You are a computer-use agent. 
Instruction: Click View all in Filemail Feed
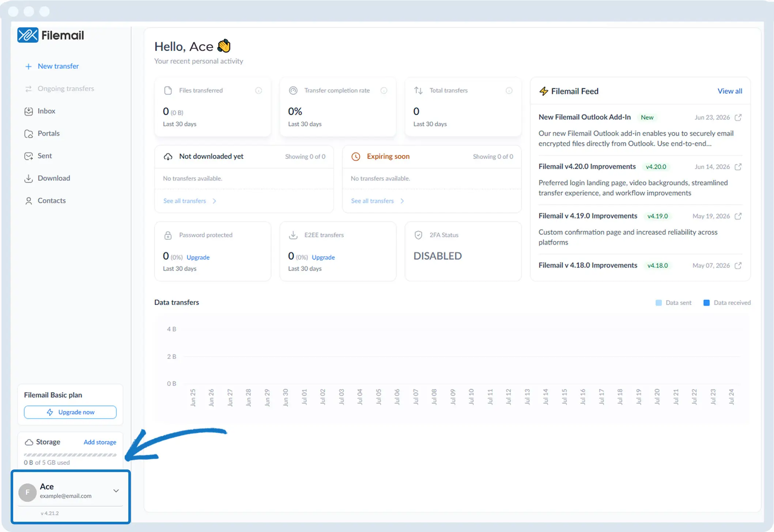[730, 91]
